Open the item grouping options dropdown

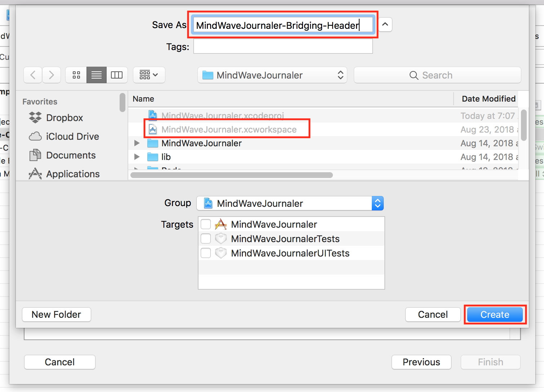[149, 75]
